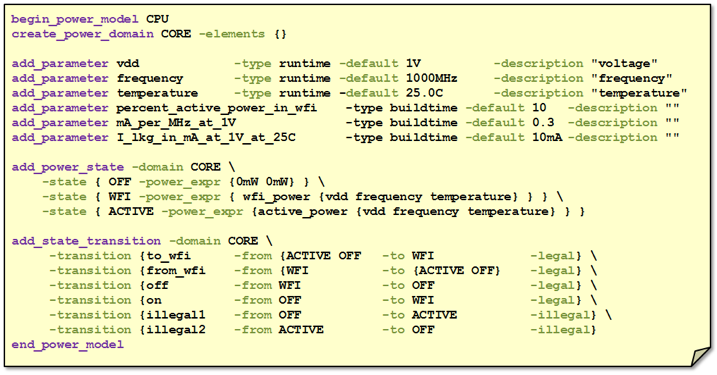Click the add_state_transition command
The image size is (717, 375).
(86, 241)
